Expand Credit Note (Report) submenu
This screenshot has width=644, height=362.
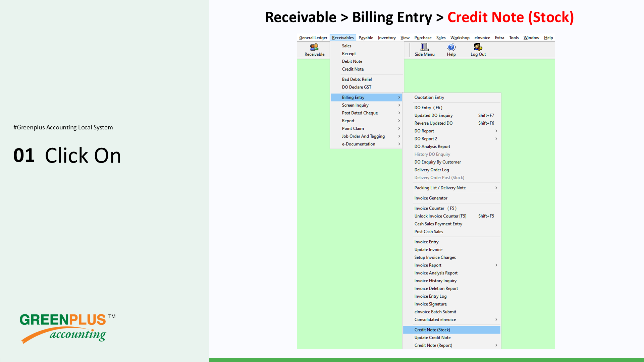[x=452, y=346]
